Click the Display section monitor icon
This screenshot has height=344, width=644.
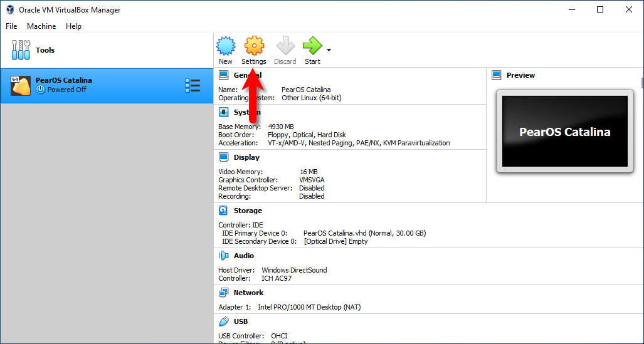[223, 157]
